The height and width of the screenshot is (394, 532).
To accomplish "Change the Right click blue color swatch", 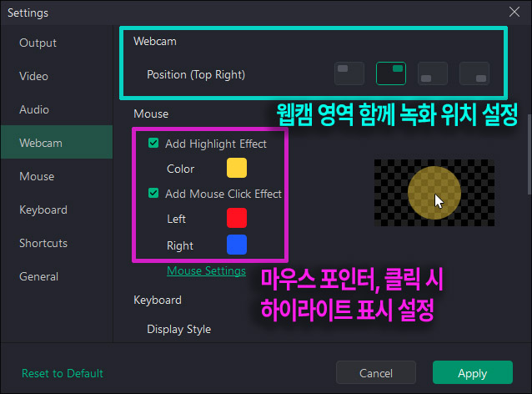I will coord(237,245).
